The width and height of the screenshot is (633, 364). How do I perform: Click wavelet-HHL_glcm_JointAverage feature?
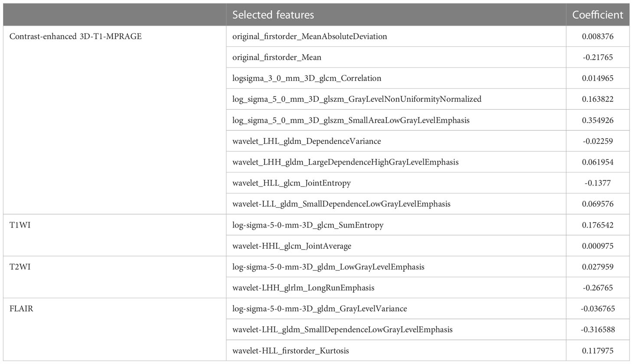pyautogui.click(x=292, y=246)
